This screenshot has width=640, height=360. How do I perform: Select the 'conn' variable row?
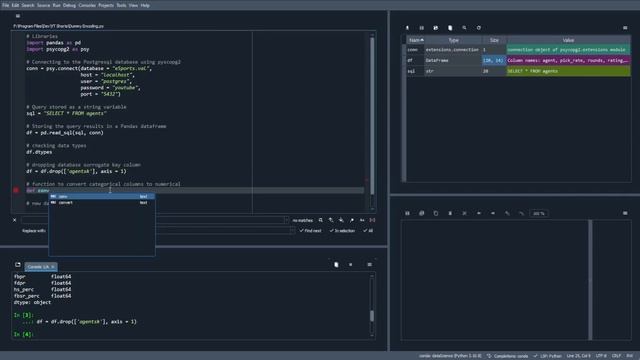[x=518, y=50]
